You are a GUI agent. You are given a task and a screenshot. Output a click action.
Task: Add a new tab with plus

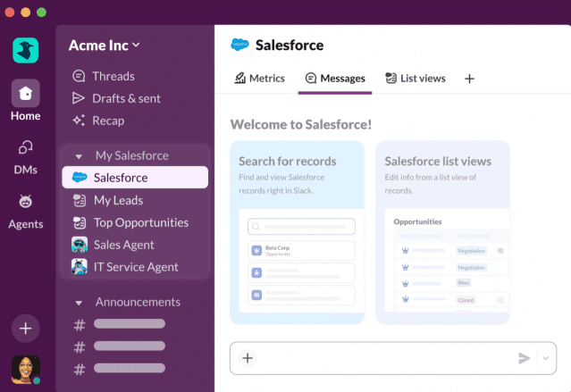tap(469, 79)
